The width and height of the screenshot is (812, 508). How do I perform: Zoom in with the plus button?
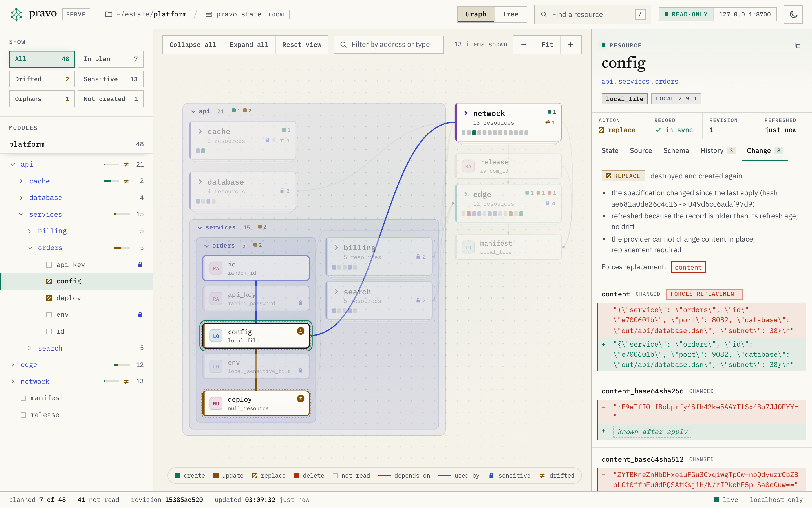point(571,45)
